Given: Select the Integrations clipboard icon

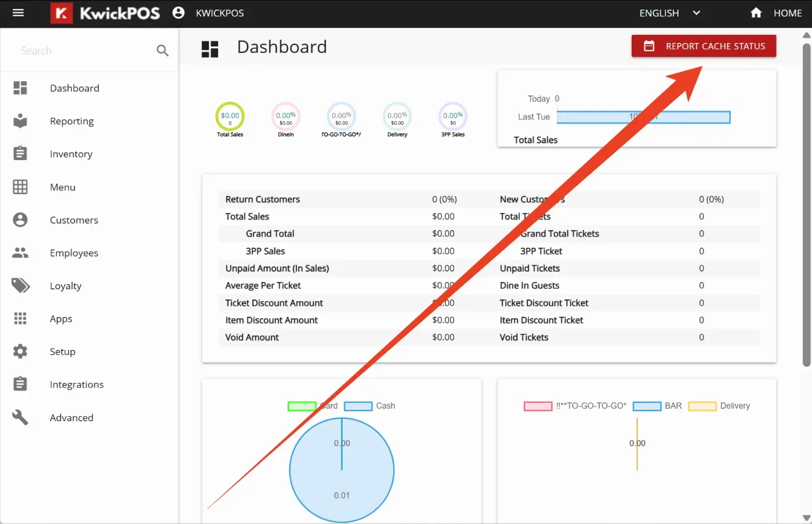Looking at the screenshot, I should pos(20,384).
